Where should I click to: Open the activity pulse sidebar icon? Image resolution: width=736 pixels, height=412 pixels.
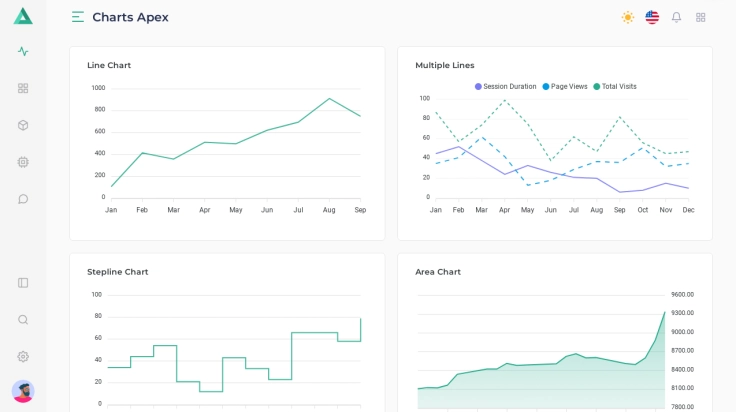(23, 51)
